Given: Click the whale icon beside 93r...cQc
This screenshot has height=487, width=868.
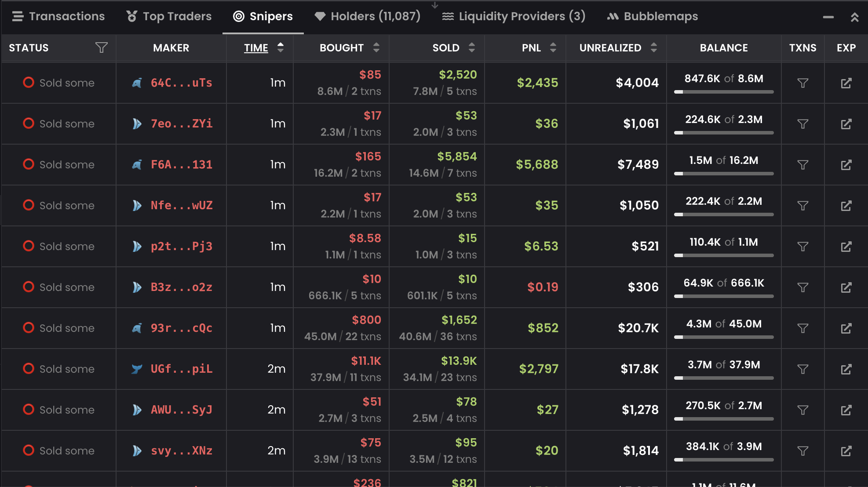Looking at the screenshot, I should click(137, 328).
